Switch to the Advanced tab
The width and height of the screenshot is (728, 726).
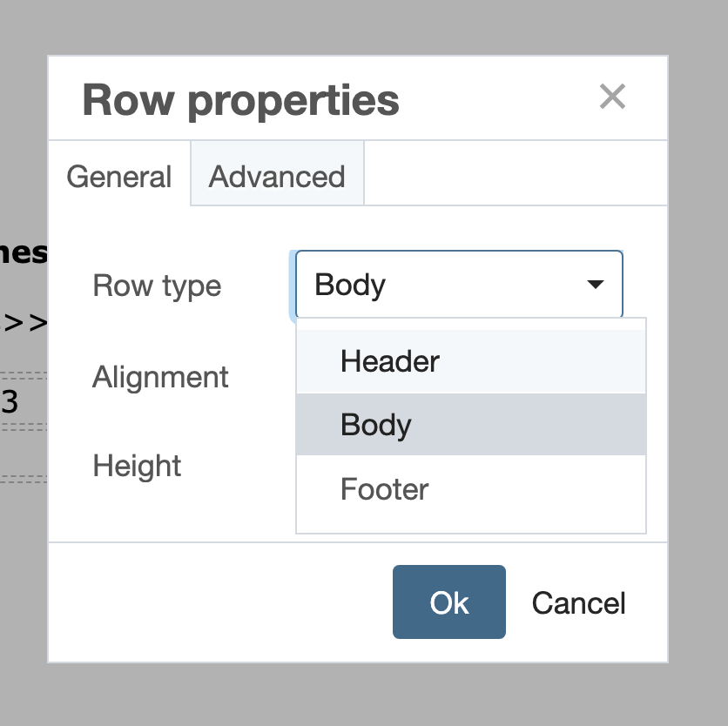(x=277, y=176)
